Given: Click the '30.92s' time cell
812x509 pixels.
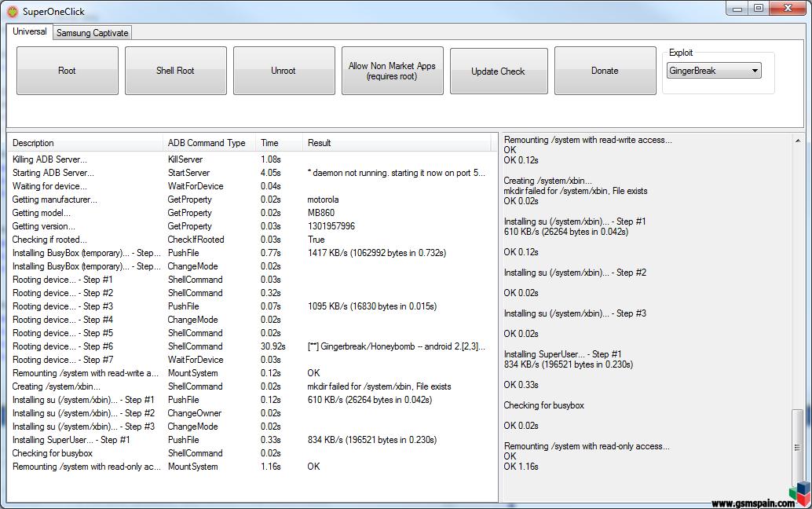Looking at the screenshot, I should pos(273,346).
